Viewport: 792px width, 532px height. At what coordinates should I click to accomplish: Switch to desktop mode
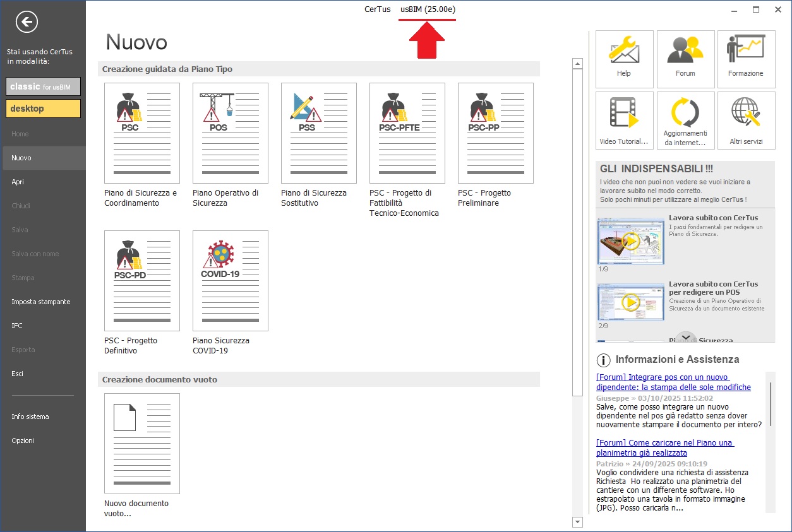click(x=43, y=109)
